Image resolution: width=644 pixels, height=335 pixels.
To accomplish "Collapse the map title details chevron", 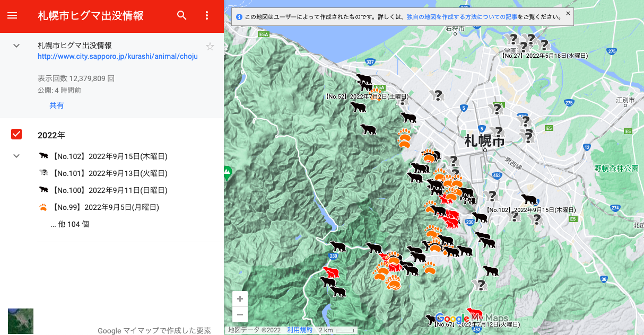I will 16,46.
